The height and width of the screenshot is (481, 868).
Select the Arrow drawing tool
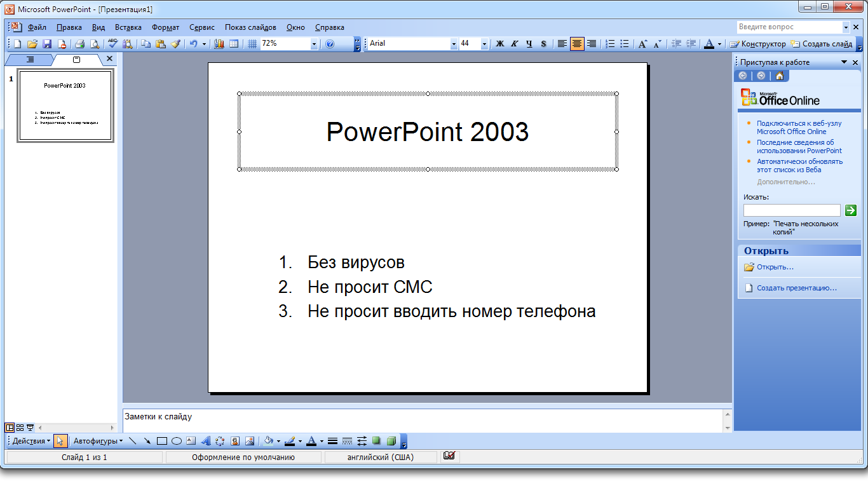[x=147, y=441]
